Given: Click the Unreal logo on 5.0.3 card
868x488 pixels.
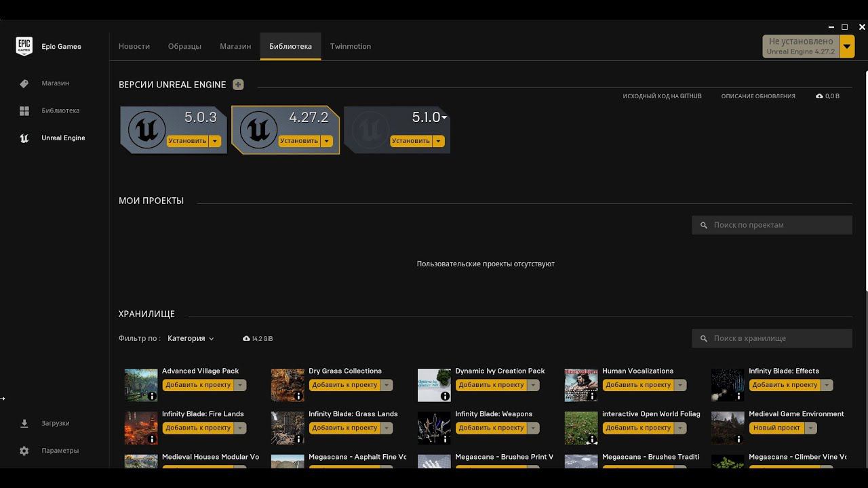Looking at the screenshot, I should tap(147, 129).
